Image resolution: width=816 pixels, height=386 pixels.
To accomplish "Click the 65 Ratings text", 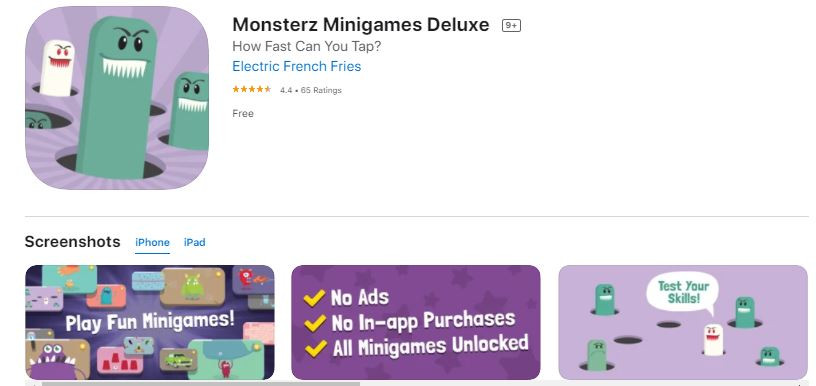I will (x=321, y=90).
